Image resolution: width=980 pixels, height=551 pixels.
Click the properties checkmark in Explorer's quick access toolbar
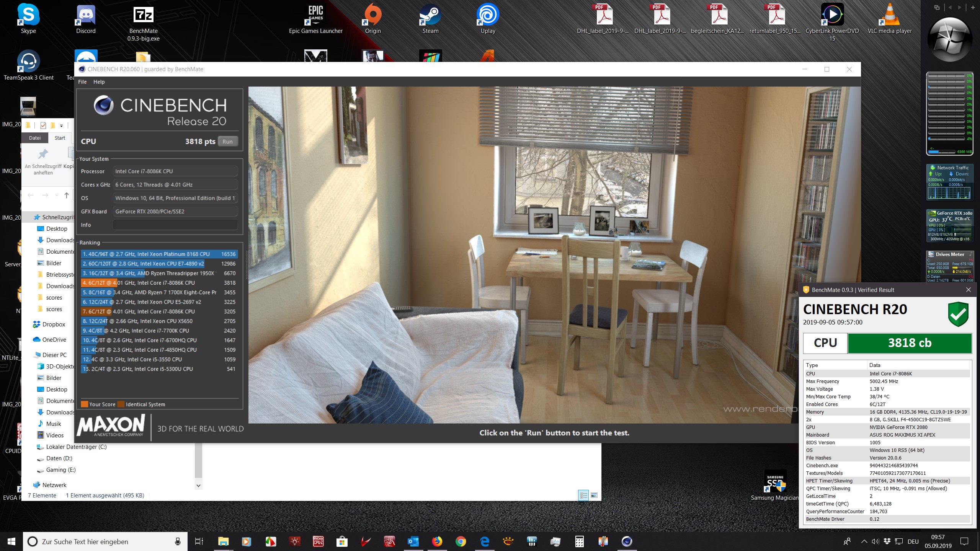(43, 125)
